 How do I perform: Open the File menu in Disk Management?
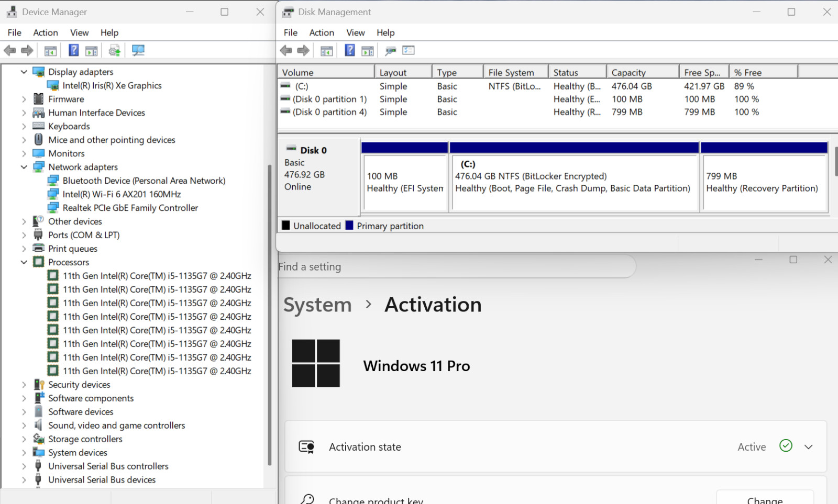pyautogui.click(x=291, y=32)
